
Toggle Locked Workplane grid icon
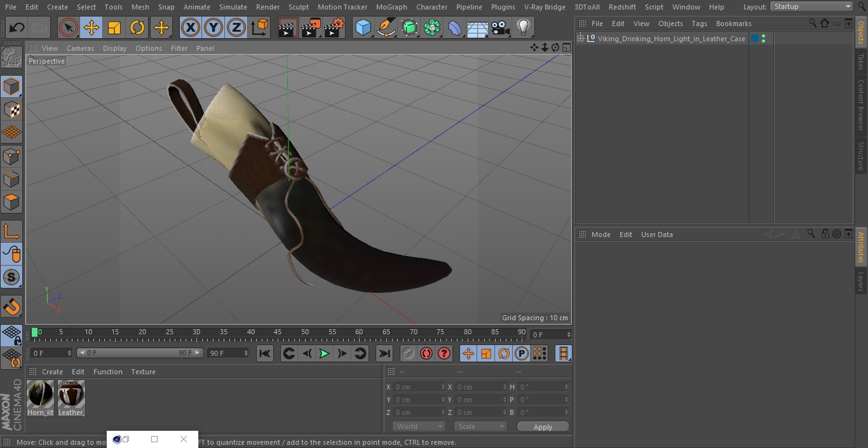point(11,335)
